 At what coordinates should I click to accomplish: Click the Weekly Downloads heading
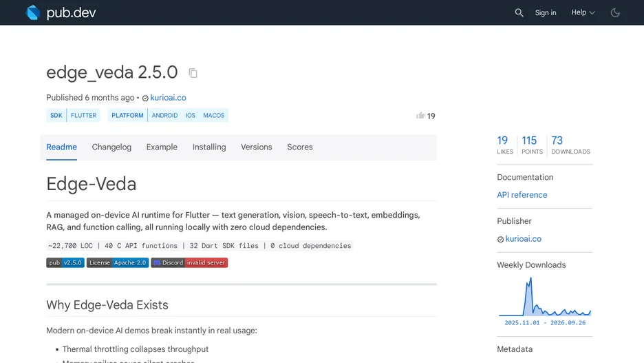pos(531,265)
